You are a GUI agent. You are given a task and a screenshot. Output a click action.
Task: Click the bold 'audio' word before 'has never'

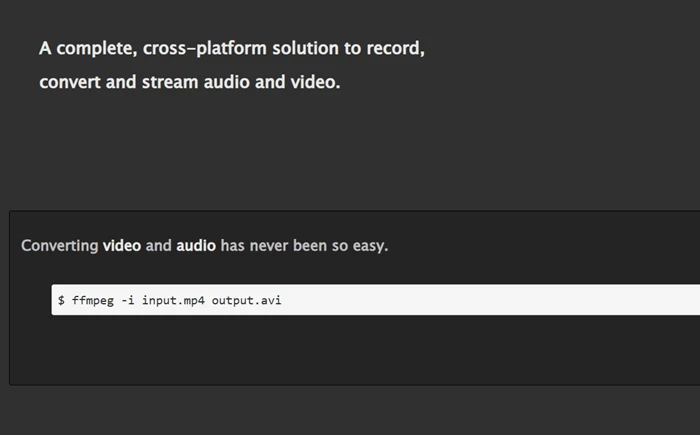[x=196, y=245]
